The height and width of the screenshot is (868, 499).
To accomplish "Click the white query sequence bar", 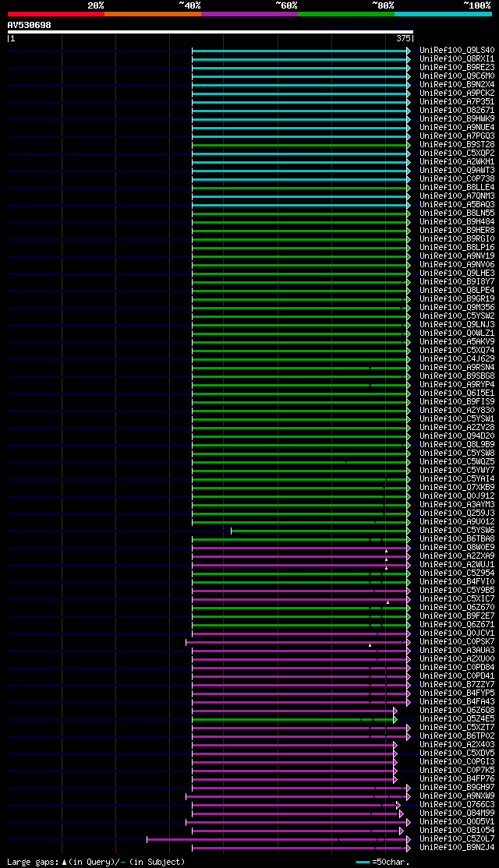I will [211, 32].
